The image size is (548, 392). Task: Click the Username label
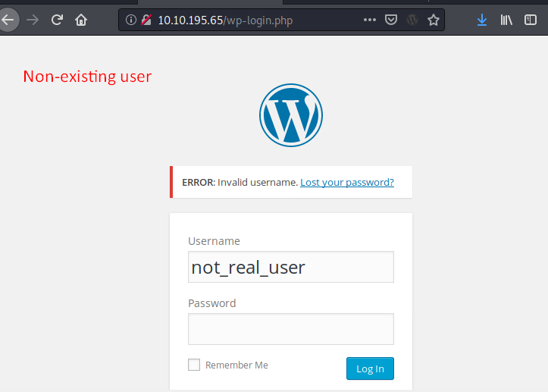(x=214, y=241)
